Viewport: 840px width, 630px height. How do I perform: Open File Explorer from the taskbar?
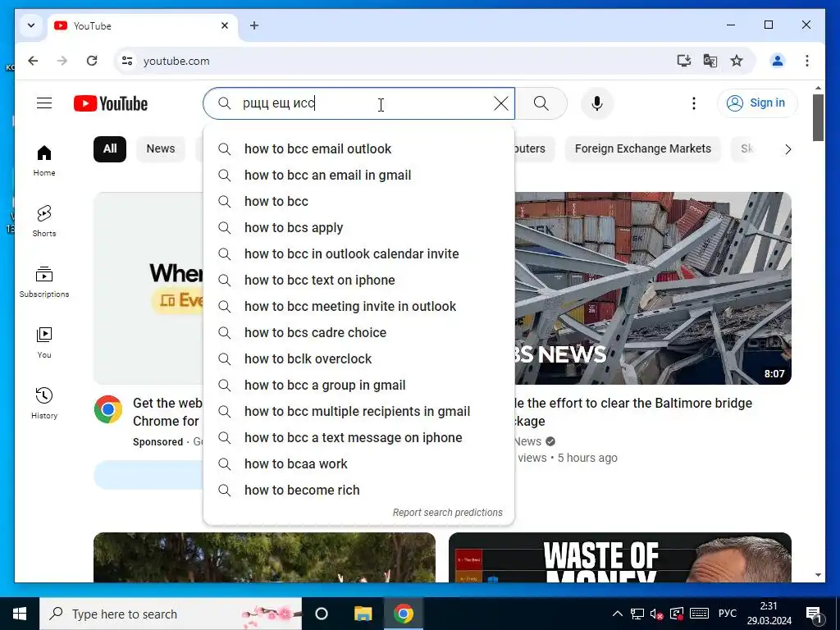[363, 614]
